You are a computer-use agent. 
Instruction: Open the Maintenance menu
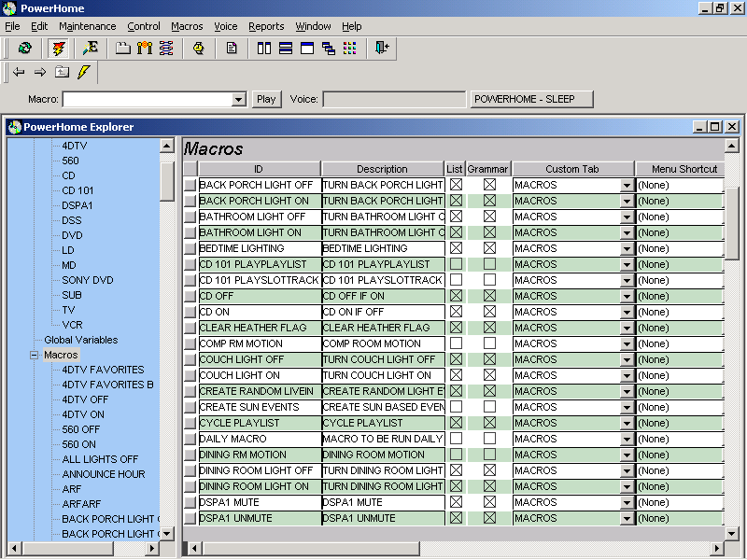tap(87, 26)
